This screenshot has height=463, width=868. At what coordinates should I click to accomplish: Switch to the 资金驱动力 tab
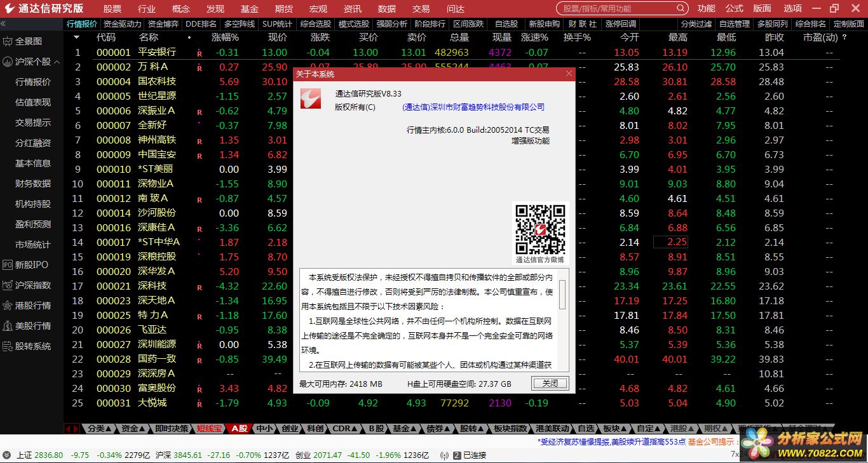point(122,24)
